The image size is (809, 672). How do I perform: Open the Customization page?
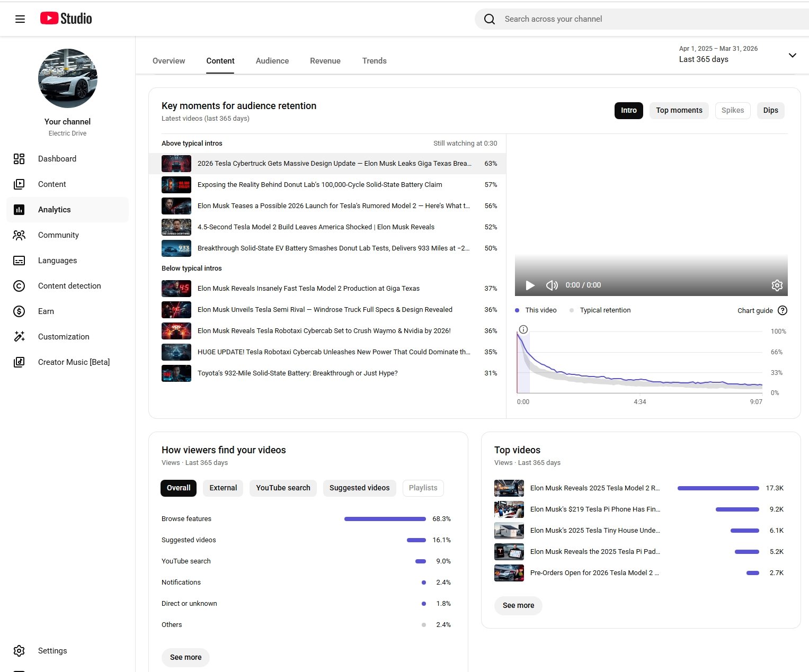pyautogui.click(x=63, y=337)
